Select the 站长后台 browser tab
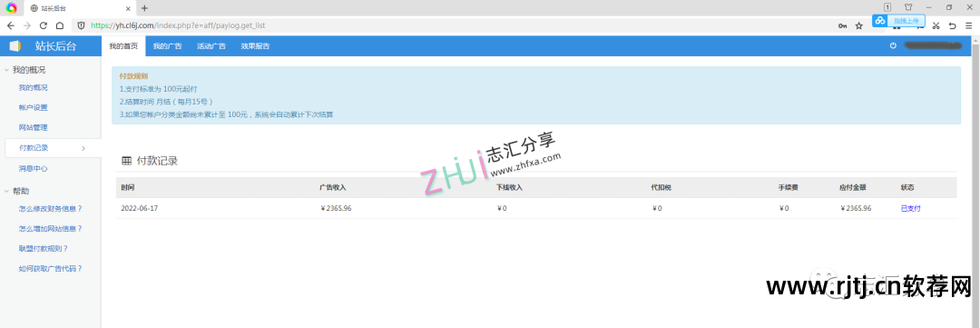The width and height of the screenshot is (980, 328). pyautogui.click(x=79, y=8)
